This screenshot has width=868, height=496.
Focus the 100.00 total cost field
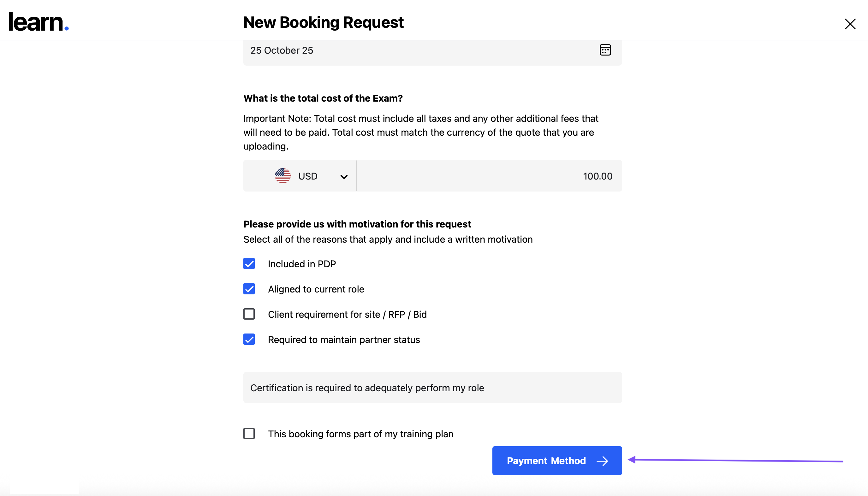point(489,176)
